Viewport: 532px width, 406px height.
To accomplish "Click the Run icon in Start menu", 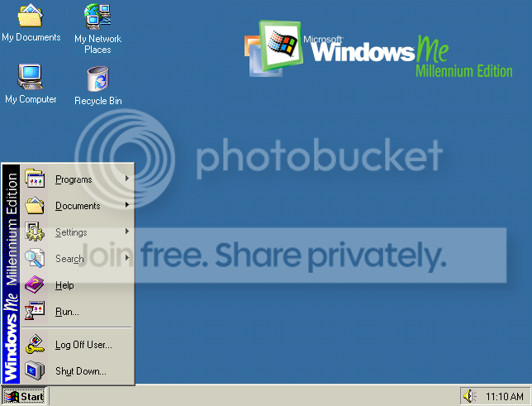I will click(x=35, y=311).
